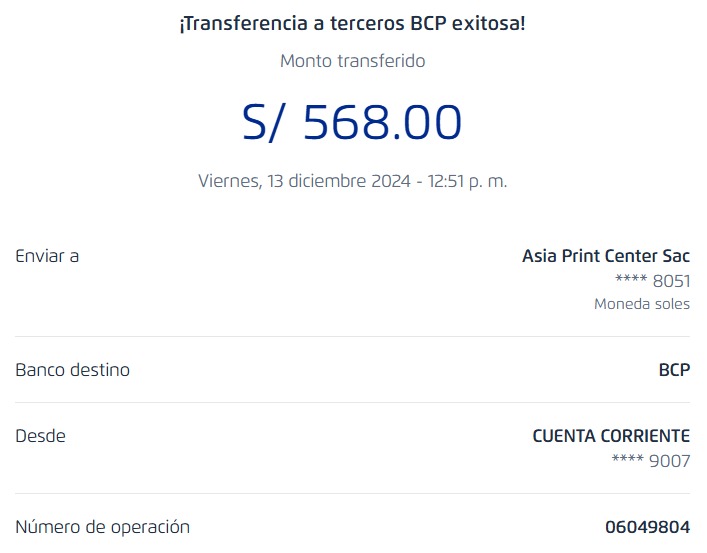Select recipient name 'Asia Print Center Sac'
707x553 pixels.
pyautogui.click(x=605, y=256)
